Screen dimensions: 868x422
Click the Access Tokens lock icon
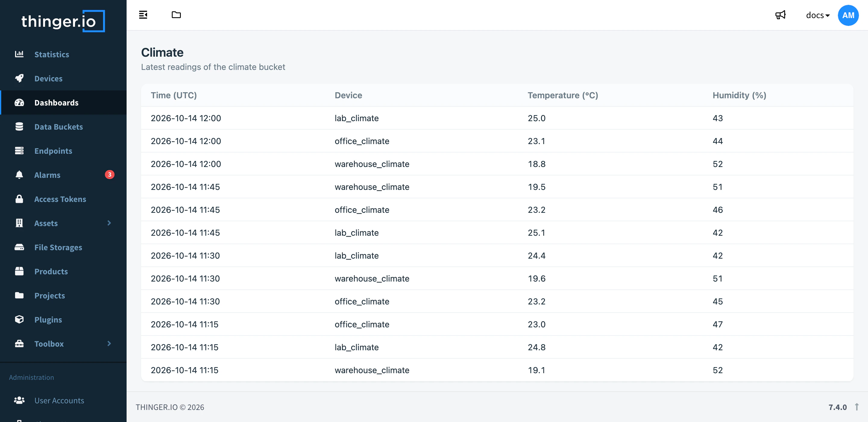[x=19, y=199]
